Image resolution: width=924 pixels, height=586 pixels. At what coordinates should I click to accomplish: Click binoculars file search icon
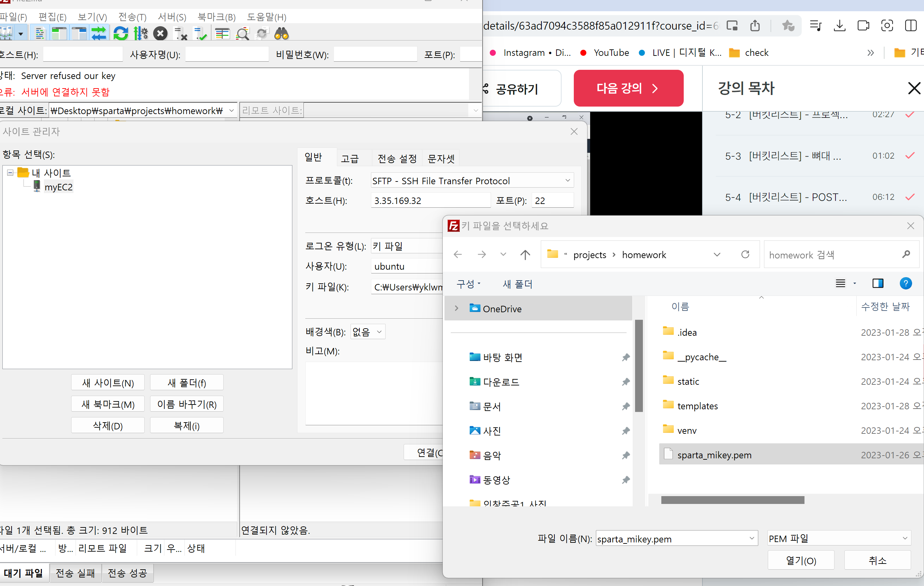(x=282, y=34)
